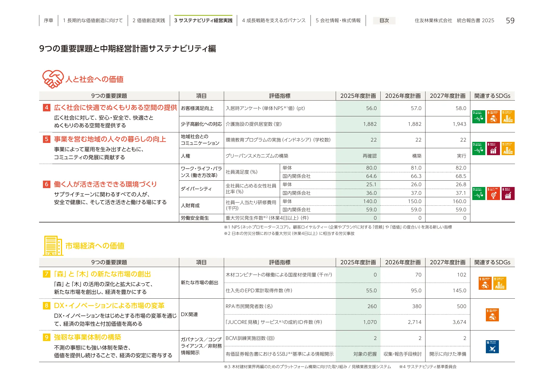Click the number 9 badge for 強靭な事業体制の構築
This screenshot has height=392, width=554.
(46, 338)
